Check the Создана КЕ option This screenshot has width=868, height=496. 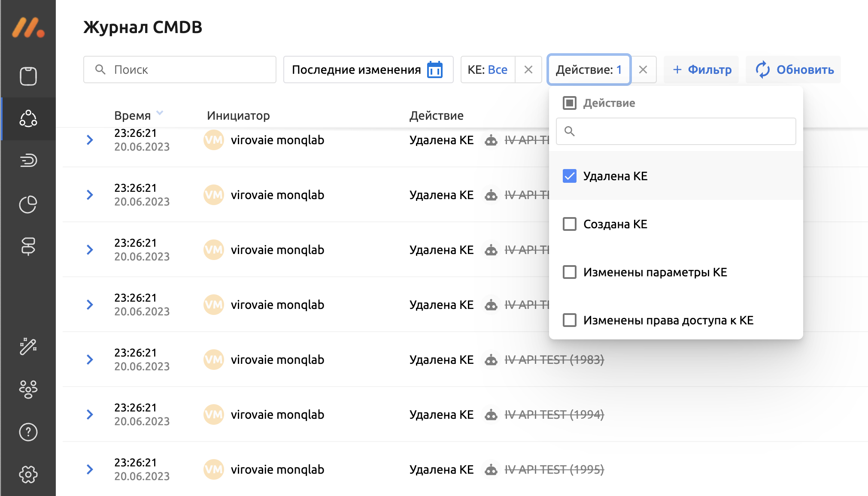point(570,224)
